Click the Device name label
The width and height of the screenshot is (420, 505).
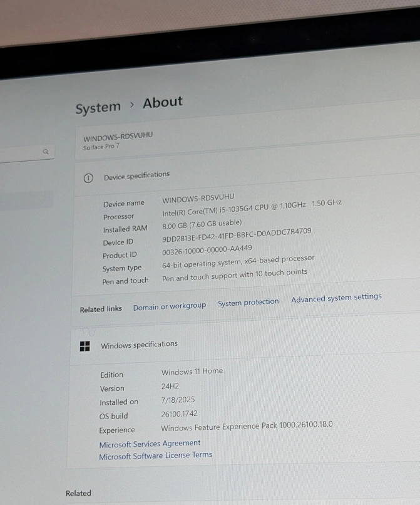(124, 204)
